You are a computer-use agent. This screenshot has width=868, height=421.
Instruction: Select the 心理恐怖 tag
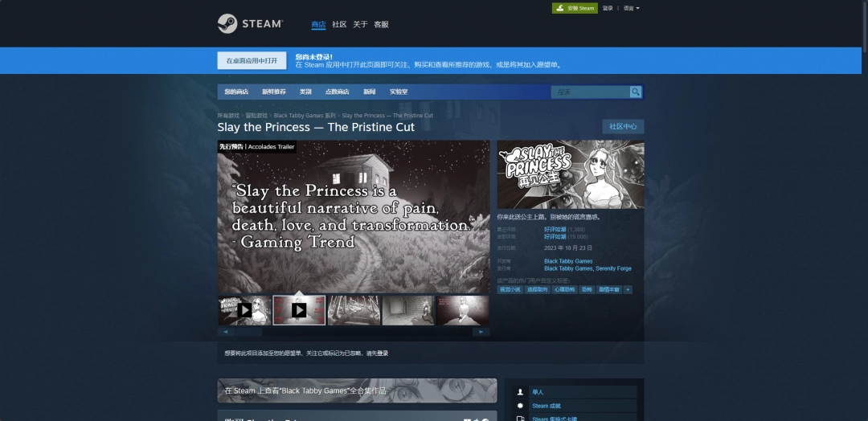click(564, 289)
